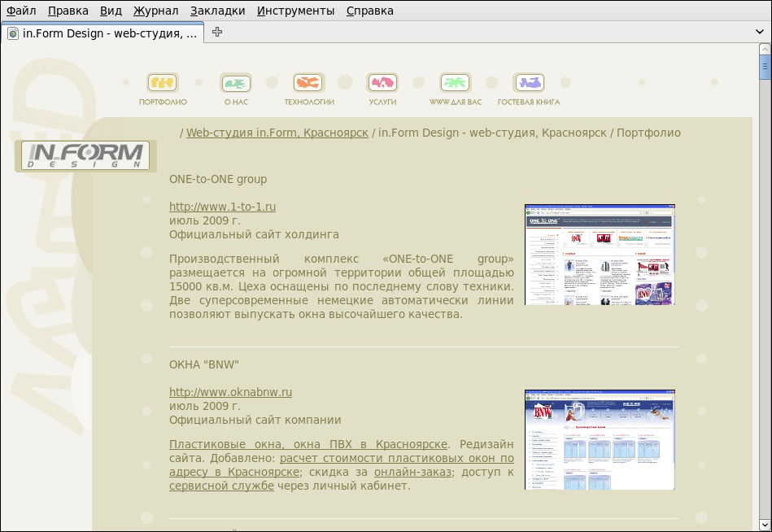
Task: Open the Файл menu
Action: pos(21,11)
